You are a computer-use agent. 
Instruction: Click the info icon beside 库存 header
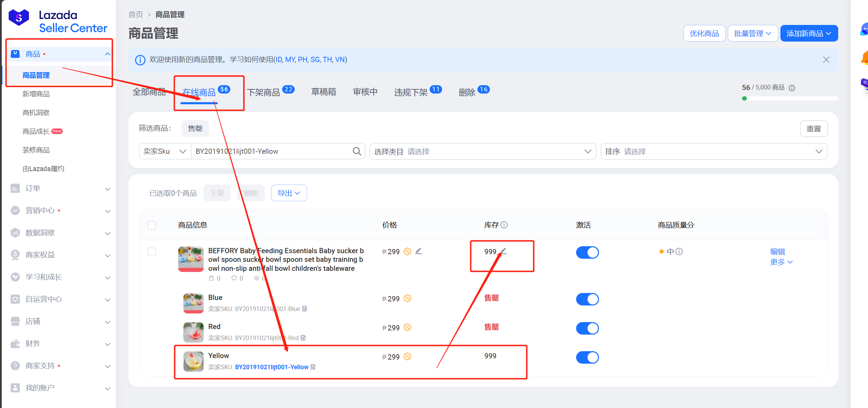click(x=504, y=225)
